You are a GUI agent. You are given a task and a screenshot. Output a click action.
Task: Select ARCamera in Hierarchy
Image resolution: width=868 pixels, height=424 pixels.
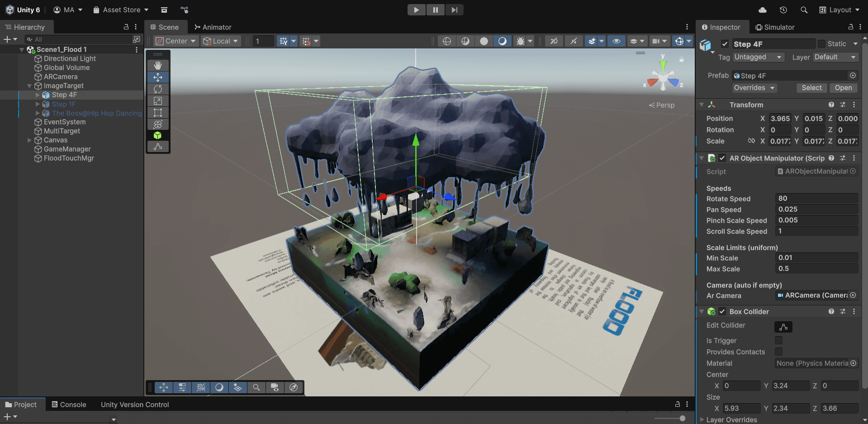tap(61, 77)
